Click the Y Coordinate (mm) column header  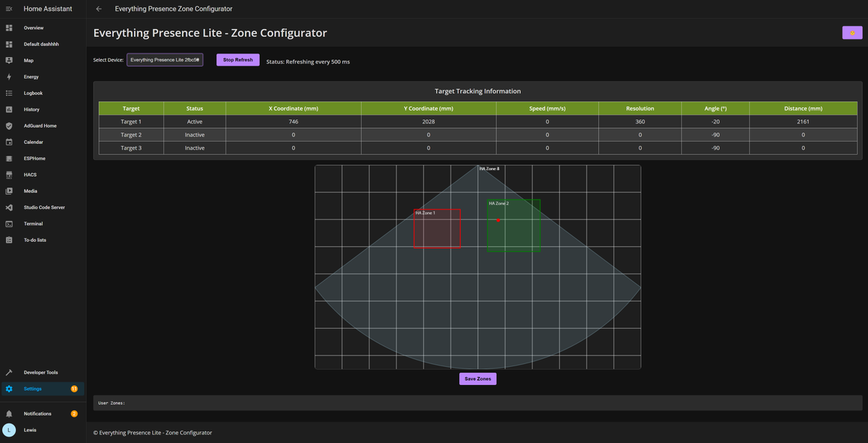(x=429, y=109)
